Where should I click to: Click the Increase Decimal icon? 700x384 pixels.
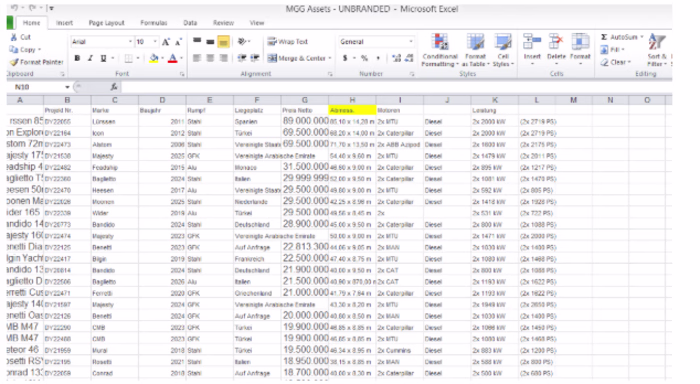(x=396, y=58)
